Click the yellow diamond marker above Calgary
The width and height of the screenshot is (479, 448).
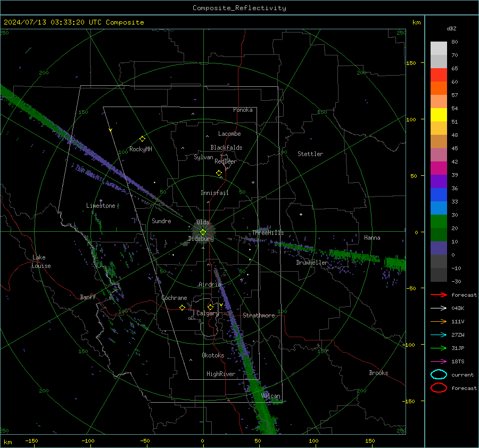(210, 307)
